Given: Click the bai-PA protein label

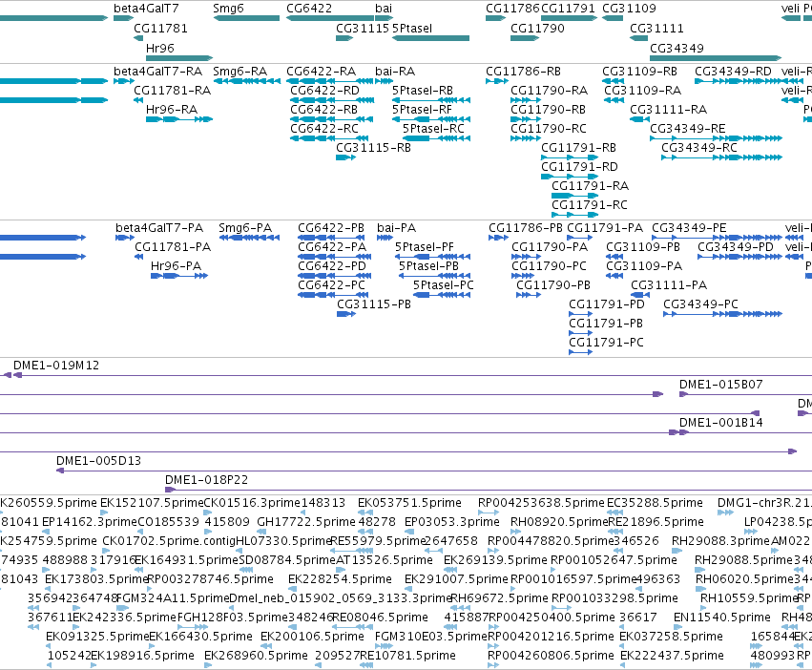Looking at the screenshot, I should coord(397,228).
